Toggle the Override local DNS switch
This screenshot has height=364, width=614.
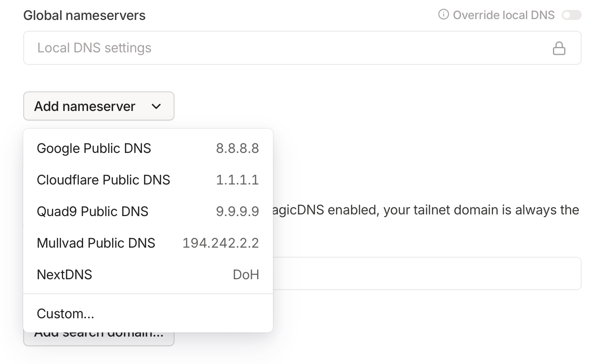click(572, 15)
